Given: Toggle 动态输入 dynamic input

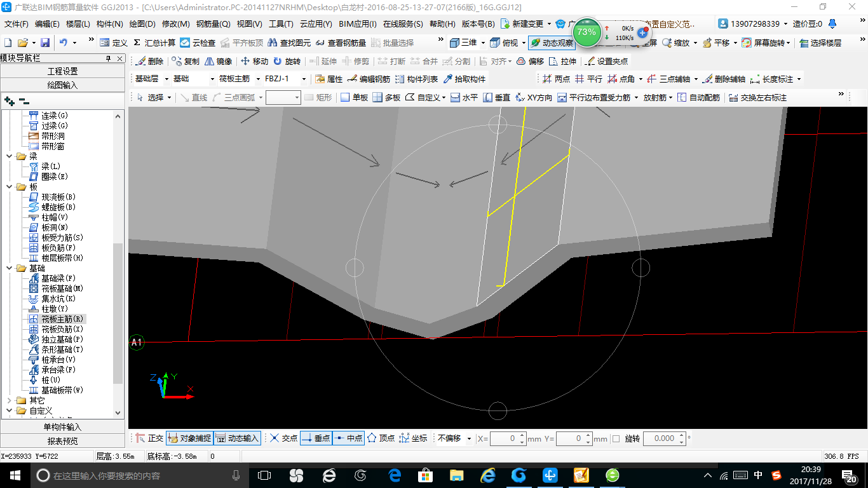Looking at the screenshot, I should 237,438.
